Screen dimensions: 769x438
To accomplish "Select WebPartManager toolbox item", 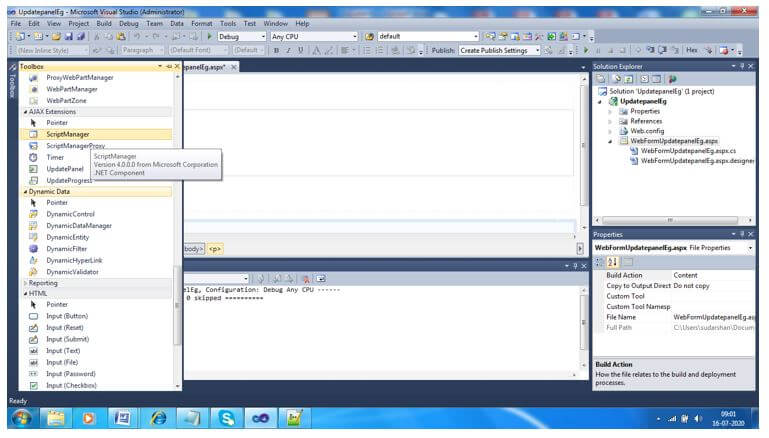I will [x=72, y=89].
